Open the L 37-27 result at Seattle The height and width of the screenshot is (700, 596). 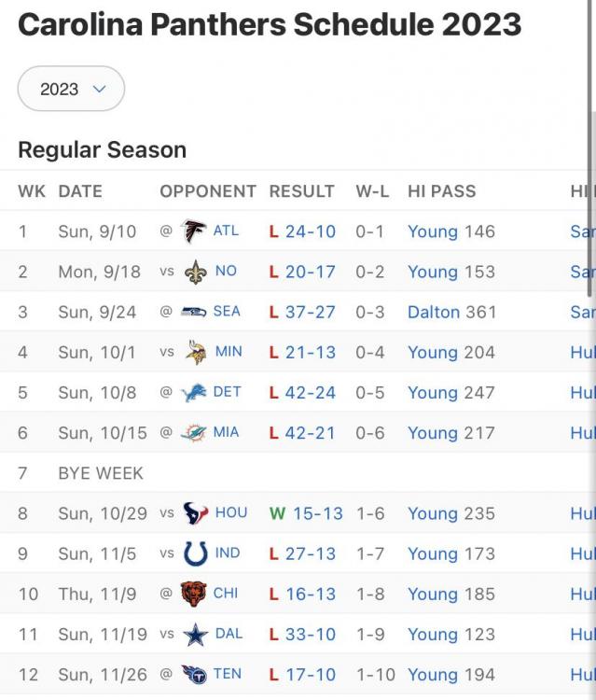(302, 312)
